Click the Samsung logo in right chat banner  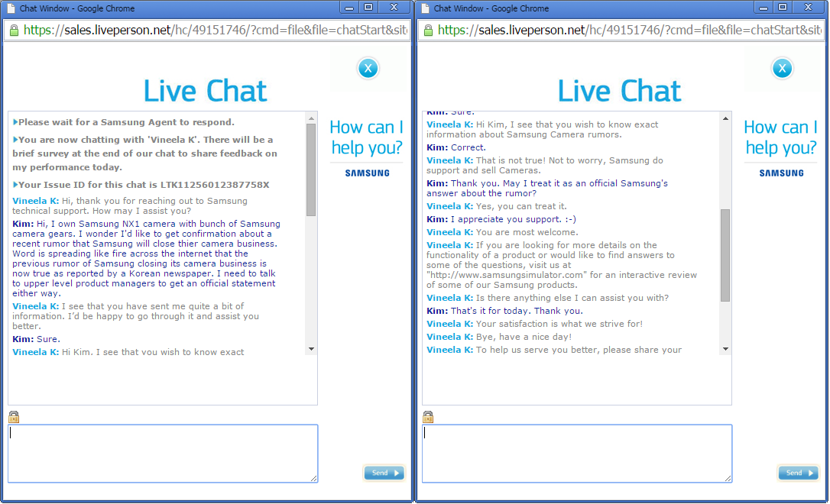coord(781,173)
